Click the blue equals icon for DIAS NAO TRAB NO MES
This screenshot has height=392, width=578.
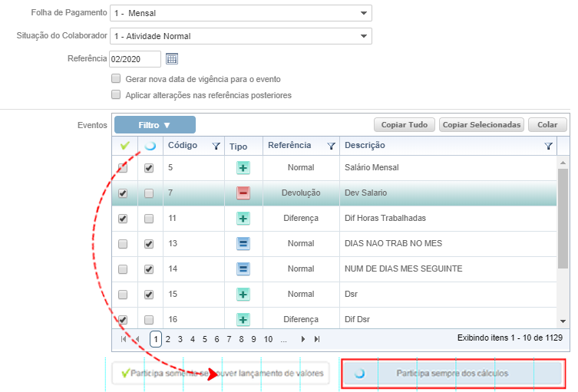pos(243,244)
